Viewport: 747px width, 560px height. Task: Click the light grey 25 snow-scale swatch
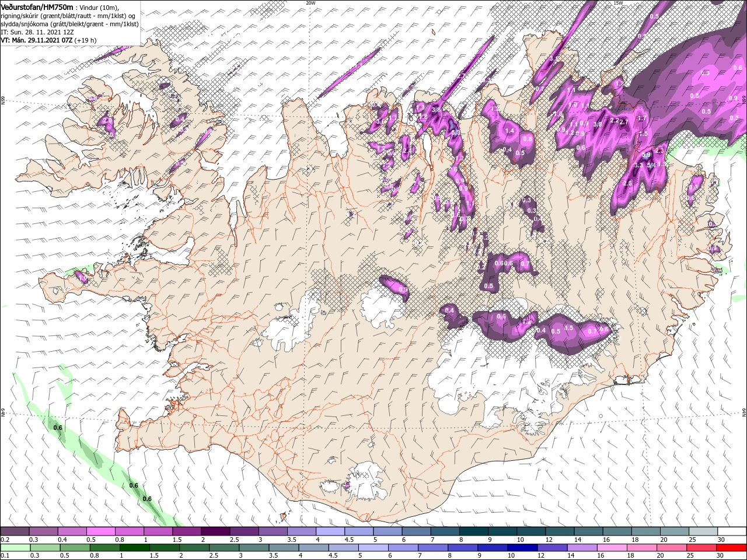pos(703,531)
